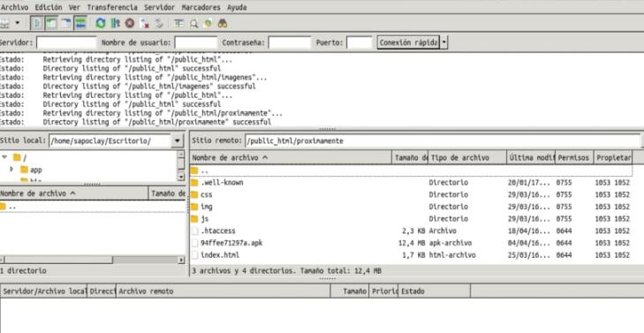Click the root '/' folder icon in local tree
This screenshot has width=644, height=333.
[x=17, y=157]
